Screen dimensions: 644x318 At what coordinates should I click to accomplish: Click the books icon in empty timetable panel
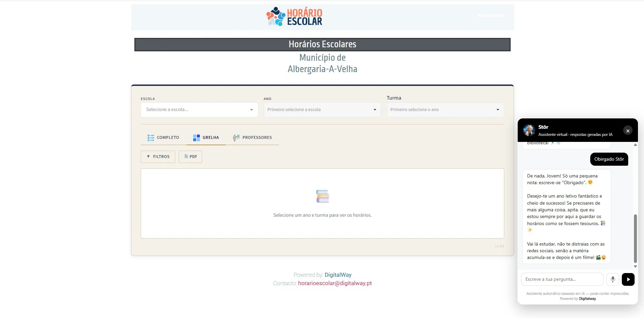coord(323,196)
